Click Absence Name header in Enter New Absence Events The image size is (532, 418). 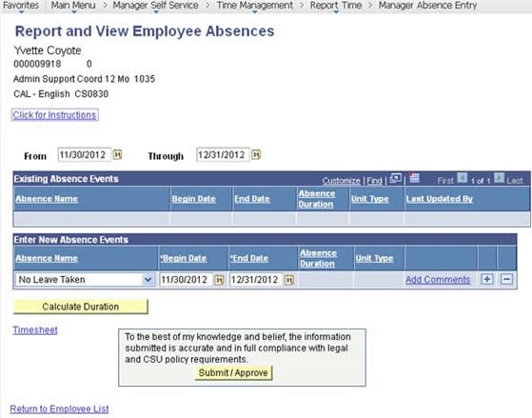pos(47,258)
